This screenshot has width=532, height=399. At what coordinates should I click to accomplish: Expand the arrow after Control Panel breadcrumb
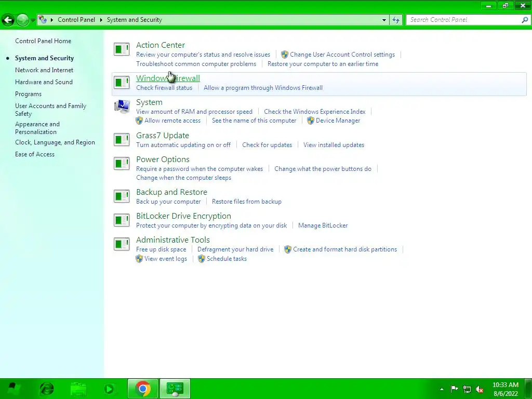pyautogui.click(x=101, y=20)
